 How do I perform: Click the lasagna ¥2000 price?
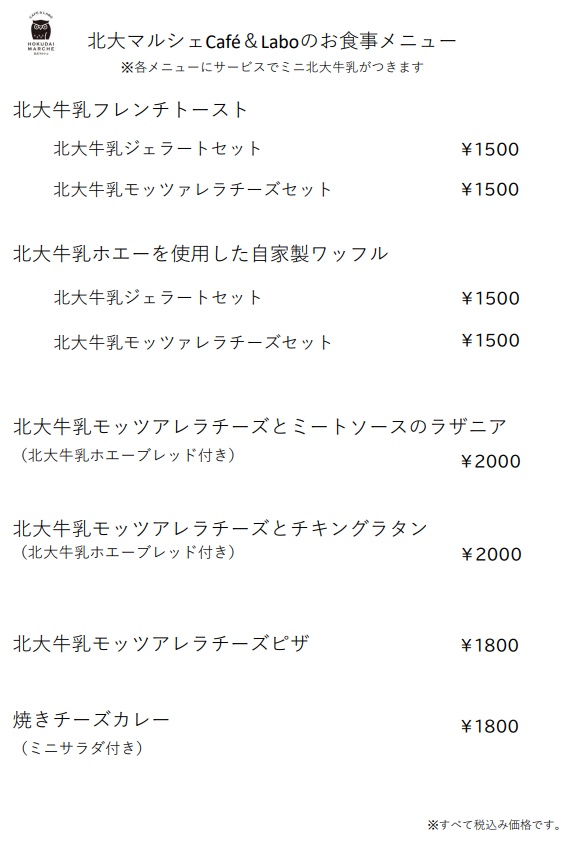click(x=491, y=461)
